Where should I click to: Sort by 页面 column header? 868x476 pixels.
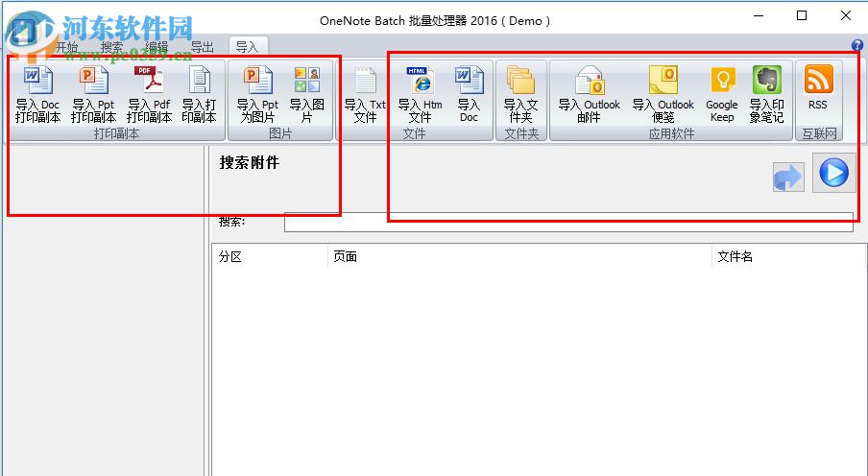click(x=519, y=256)
